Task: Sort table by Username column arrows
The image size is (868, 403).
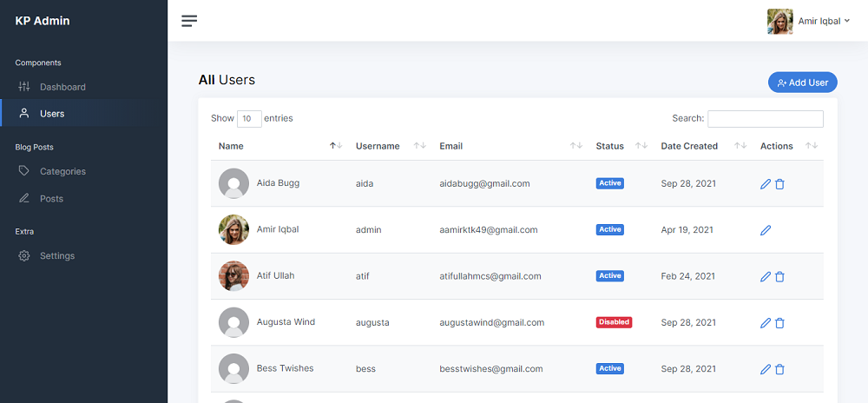Action: pos(419,146)
